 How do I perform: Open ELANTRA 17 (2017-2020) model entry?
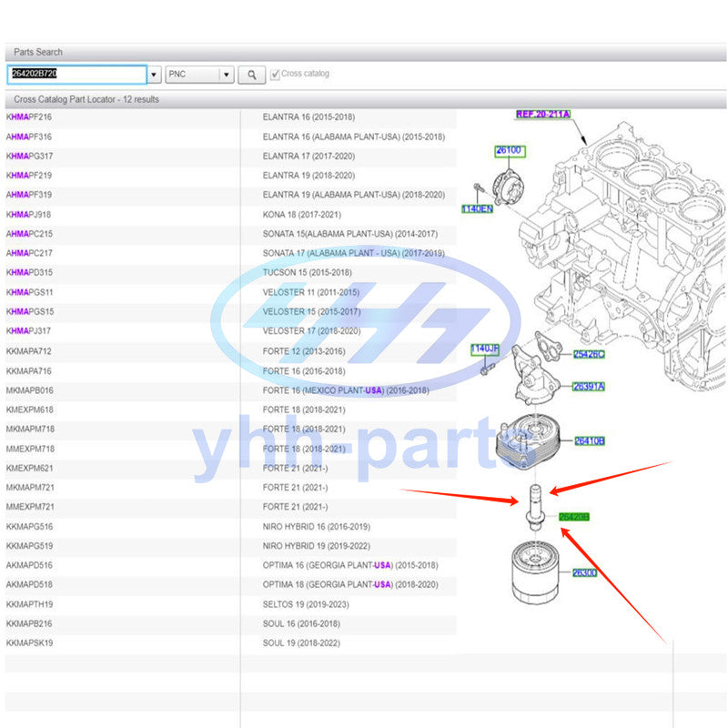tap(308, 156)
